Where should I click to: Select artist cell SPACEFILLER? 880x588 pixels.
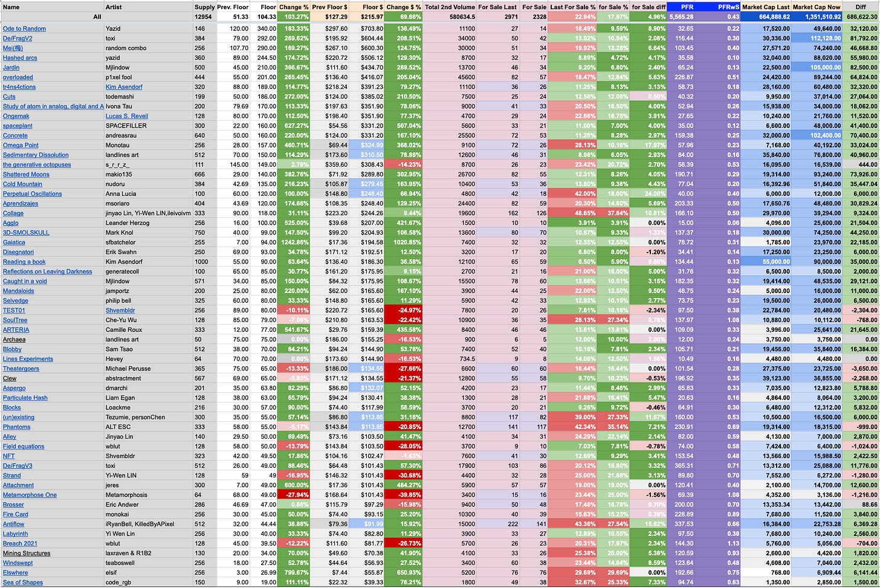pos(149,126)
